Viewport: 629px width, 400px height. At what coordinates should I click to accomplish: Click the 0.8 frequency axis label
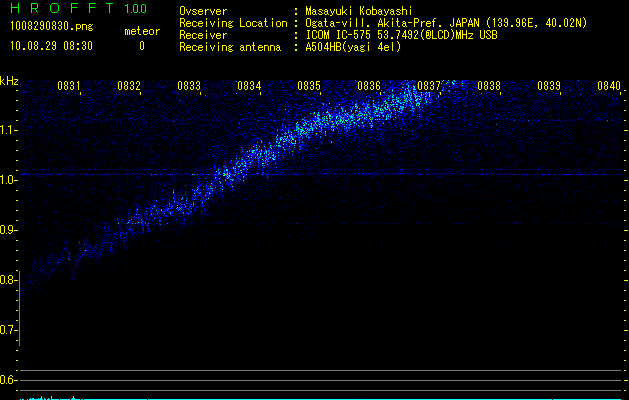point(8,280)
